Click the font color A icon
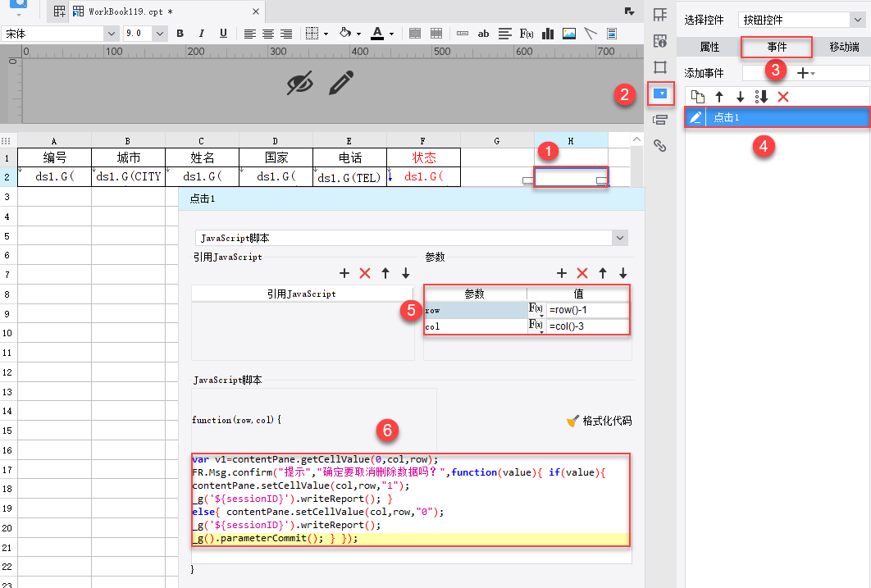 click(378, 34)
